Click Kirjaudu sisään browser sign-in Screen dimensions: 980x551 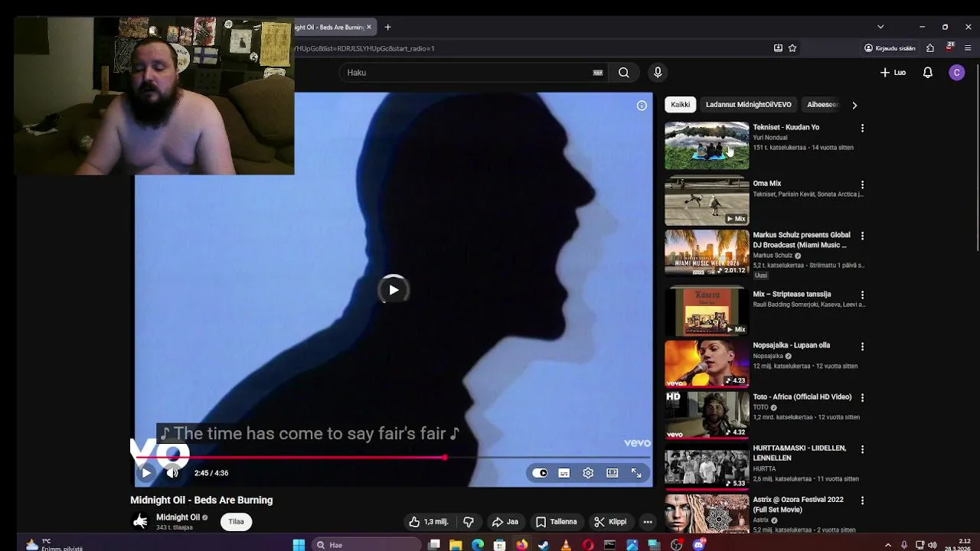[890, 48]
